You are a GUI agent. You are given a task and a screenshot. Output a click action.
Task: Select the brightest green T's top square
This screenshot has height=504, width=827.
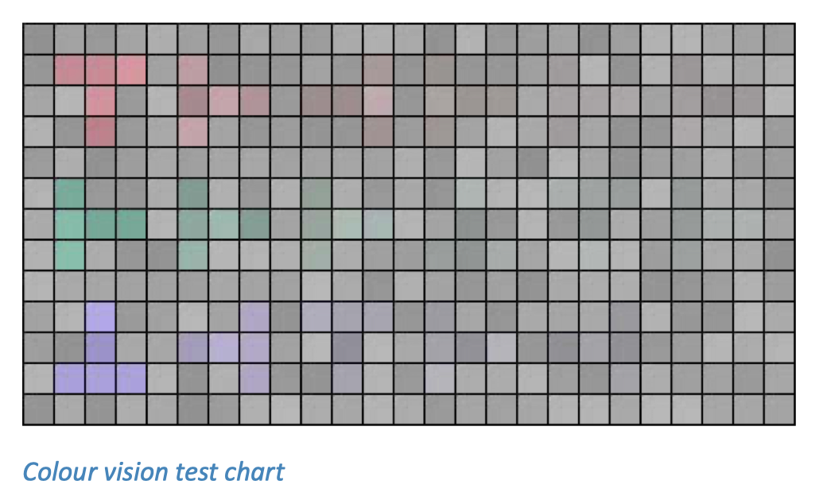pyautogui.click(x=70, y=194)
